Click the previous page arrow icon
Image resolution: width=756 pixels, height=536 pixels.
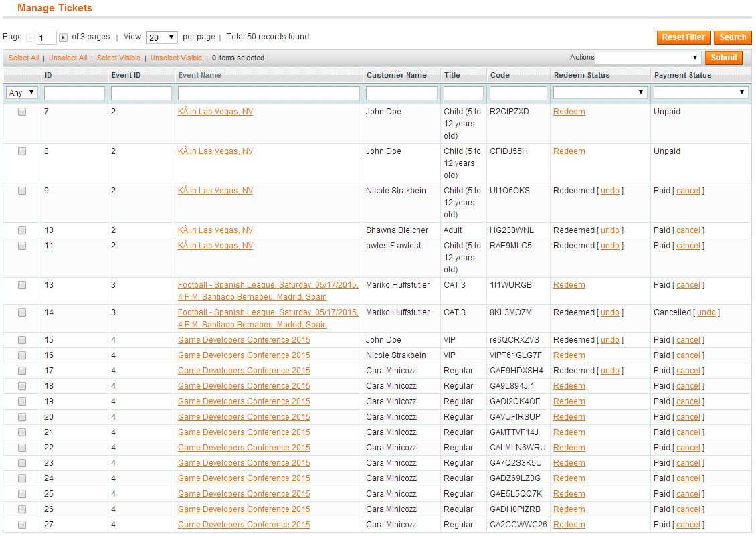click(30, 37)
